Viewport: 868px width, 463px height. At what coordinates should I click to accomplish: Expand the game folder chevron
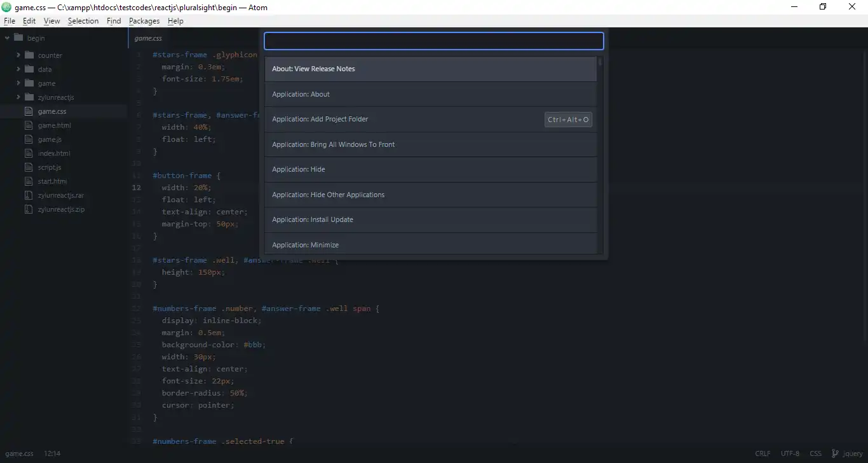(18, 83)
